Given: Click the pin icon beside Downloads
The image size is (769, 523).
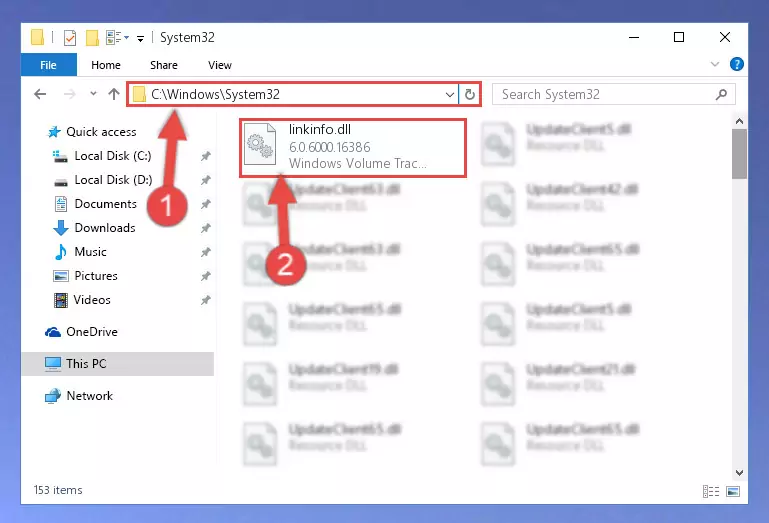Looking at the screenshot, I should 205,228.
